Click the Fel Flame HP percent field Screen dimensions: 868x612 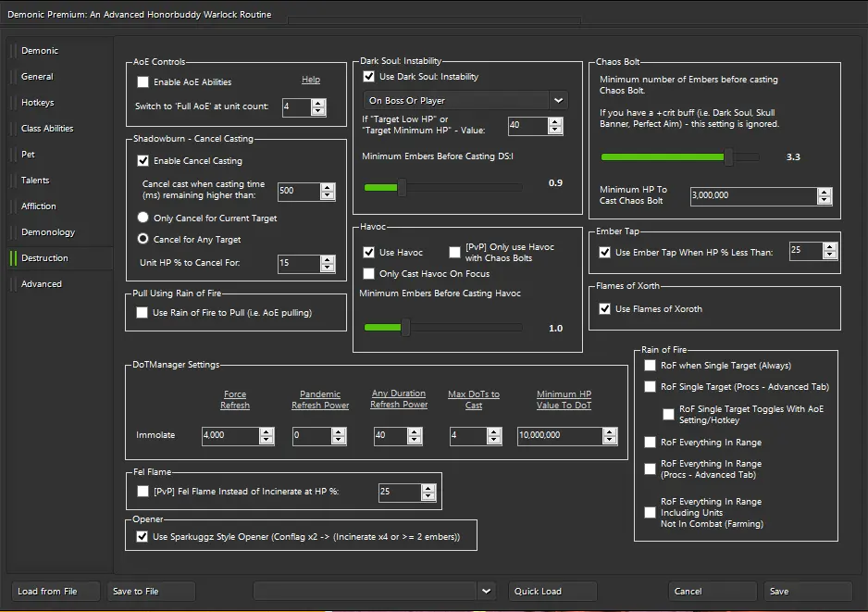tap(400, 492)
